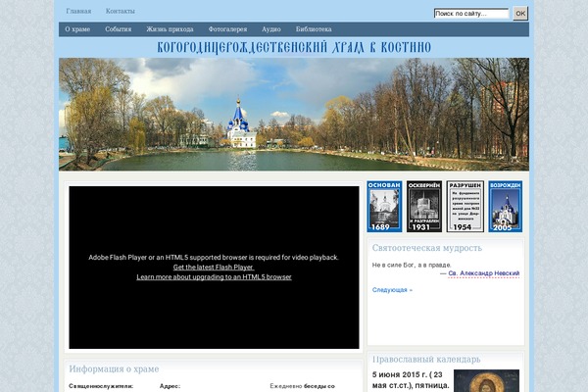Show the next quote via Следующая »

click(x=392, y=290)
